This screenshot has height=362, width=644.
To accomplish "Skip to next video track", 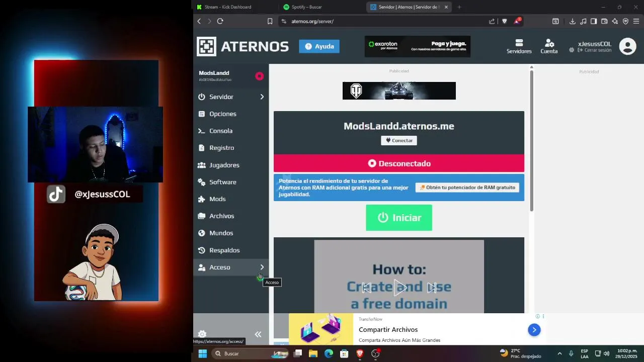I will 432,288.
